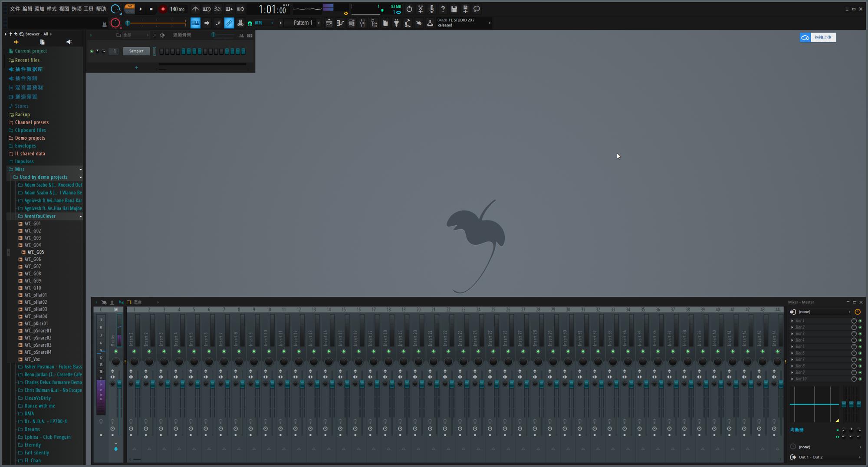The width and height of the screenshot is (868, 467).
Task: Toggle the metronome icon
Action: tap(195, 9)
